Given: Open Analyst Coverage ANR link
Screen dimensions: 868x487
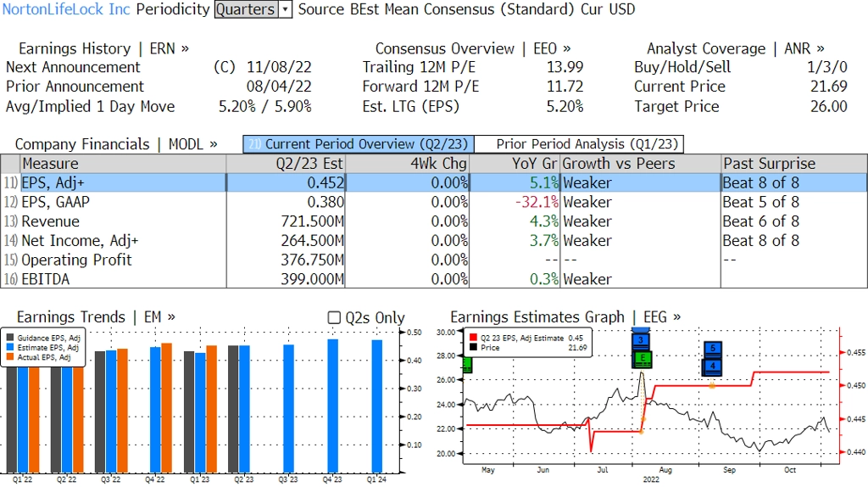Looking at the screenshot, I should [735, 48].
